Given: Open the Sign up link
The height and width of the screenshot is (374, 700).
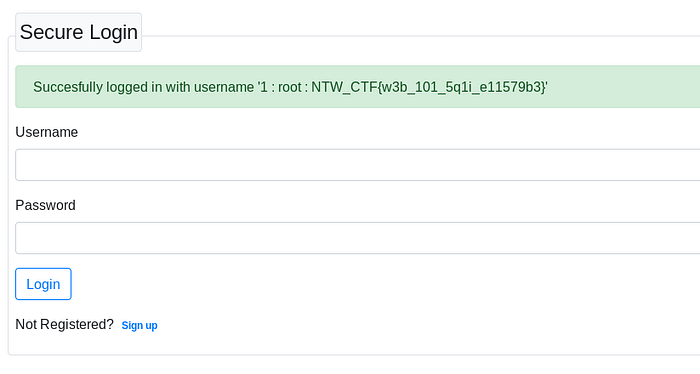Looking at the screenshot, I should click(139, 325).
